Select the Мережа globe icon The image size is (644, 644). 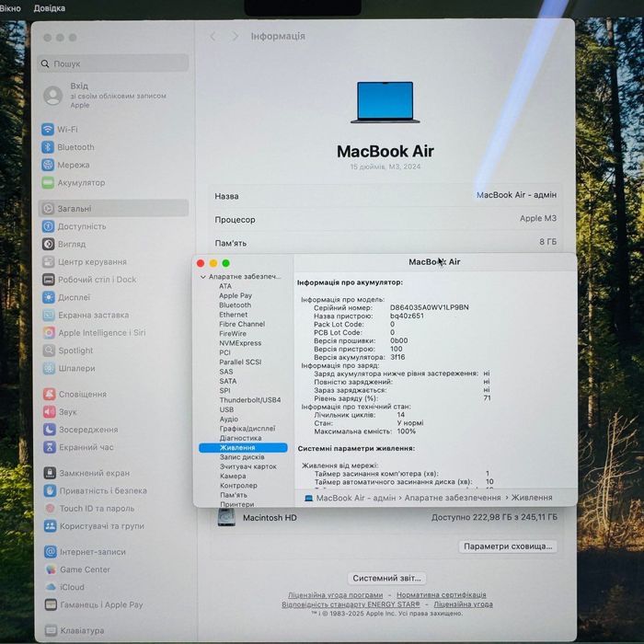point(48,165)
